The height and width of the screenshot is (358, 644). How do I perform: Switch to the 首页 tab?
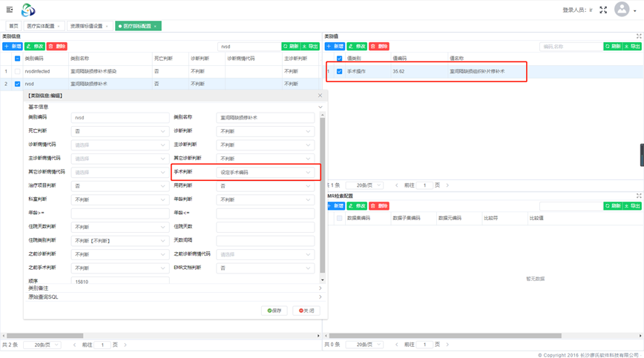pos(13,26)
